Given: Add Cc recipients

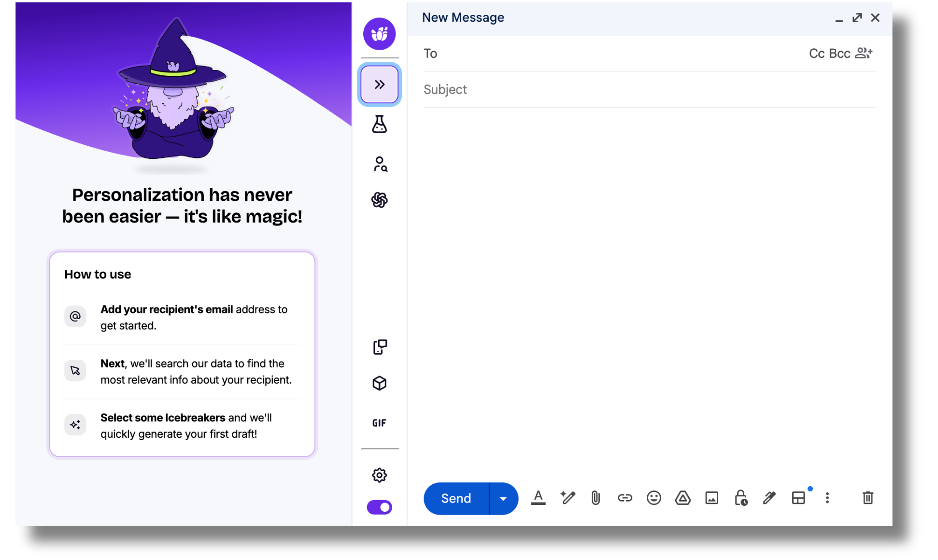Looking at the screenshot, I should point(816,54).
